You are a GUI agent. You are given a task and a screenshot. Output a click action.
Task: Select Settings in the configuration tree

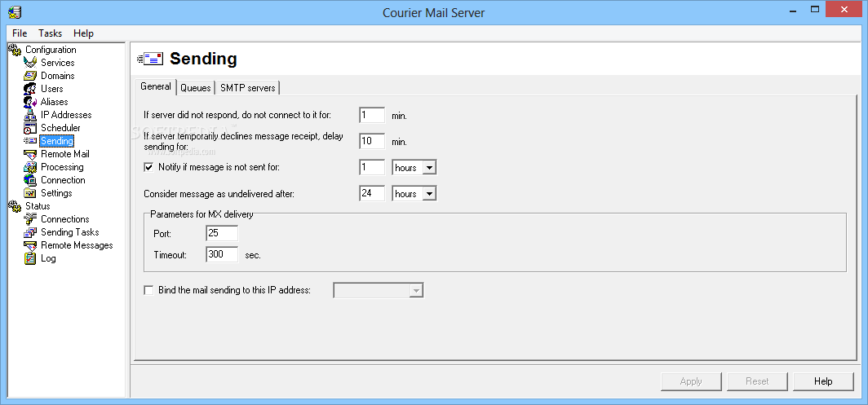coord(56,193)
